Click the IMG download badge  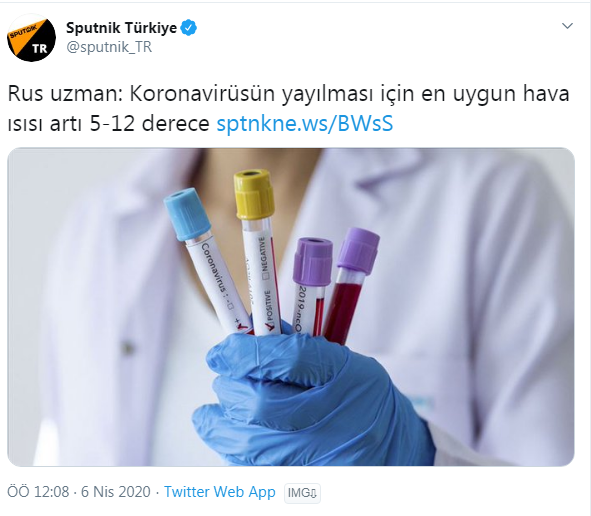(302, 493)
